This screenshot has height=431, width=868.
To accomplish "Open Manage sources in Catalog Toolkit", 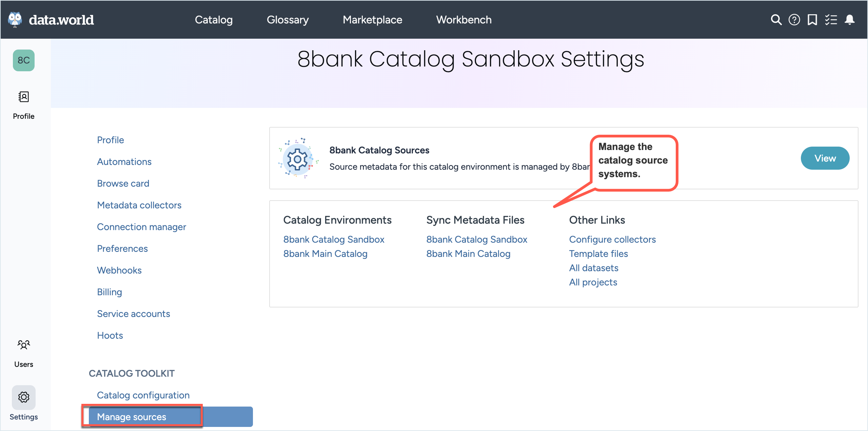I will tap(132, 417).
